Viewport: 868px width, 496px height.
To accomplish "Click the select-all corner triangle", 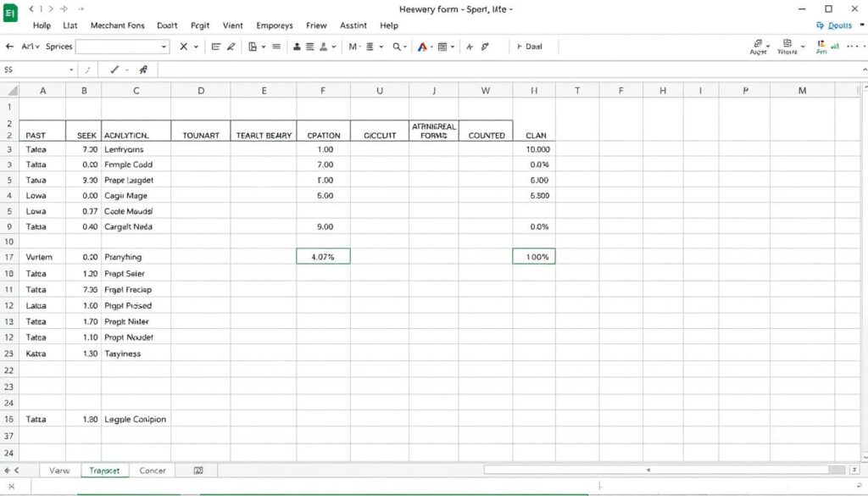I will [11, 90].
